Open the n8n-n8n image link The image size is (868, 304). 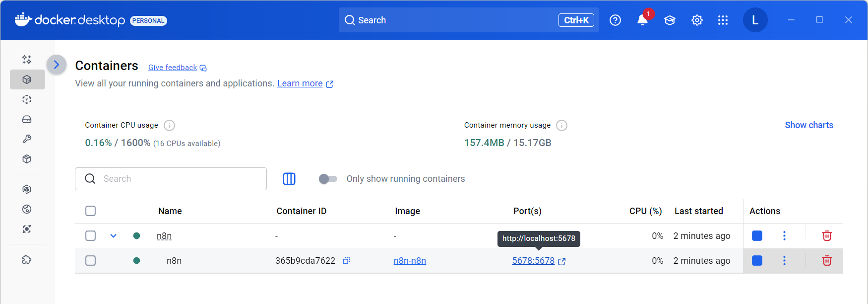click(410, 261)
